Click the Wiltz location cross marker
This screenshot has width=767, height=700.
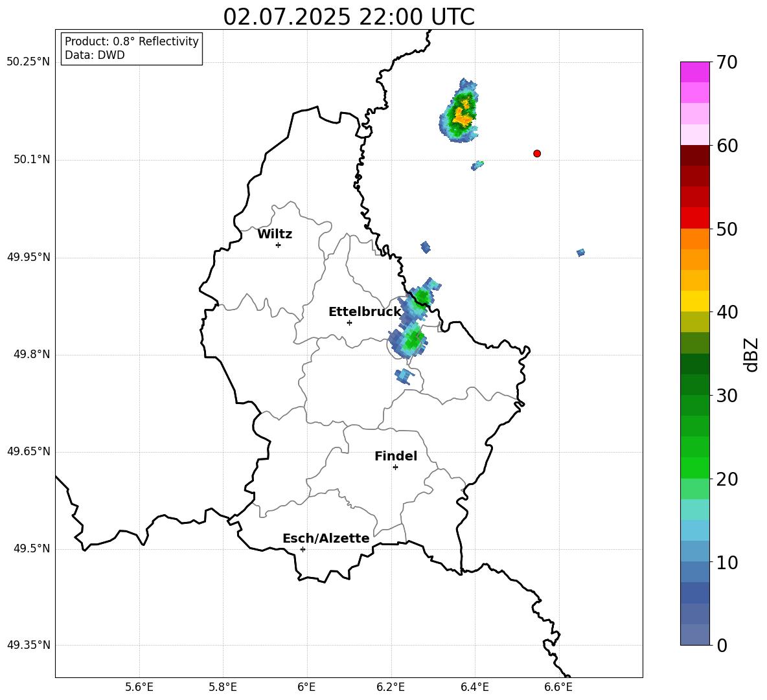279,245
